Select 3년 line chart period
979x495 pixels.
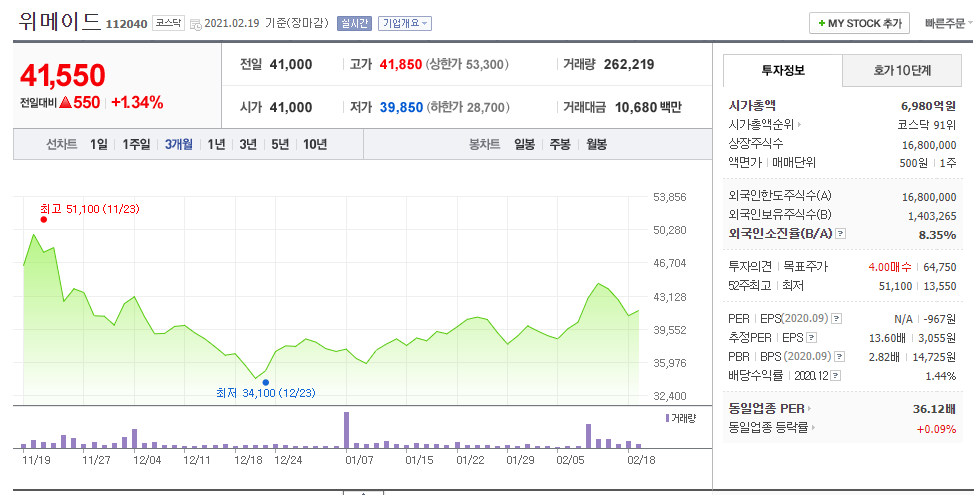(248, 144)
